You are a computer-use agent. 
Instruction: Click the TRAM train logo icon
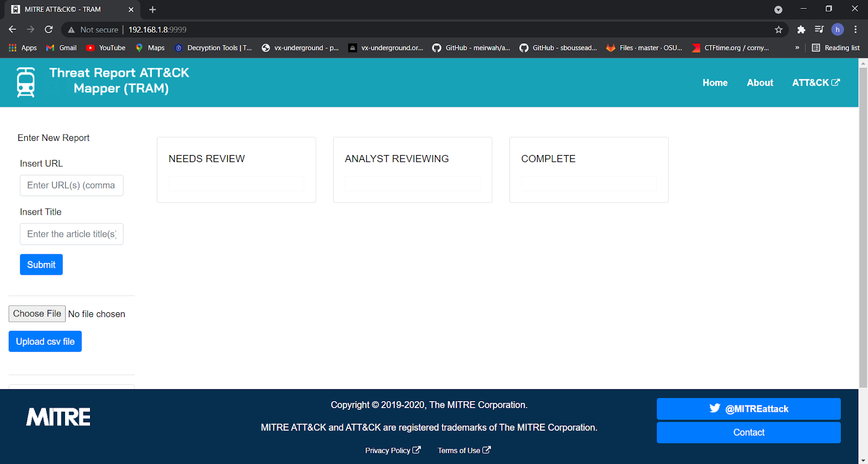25,82
